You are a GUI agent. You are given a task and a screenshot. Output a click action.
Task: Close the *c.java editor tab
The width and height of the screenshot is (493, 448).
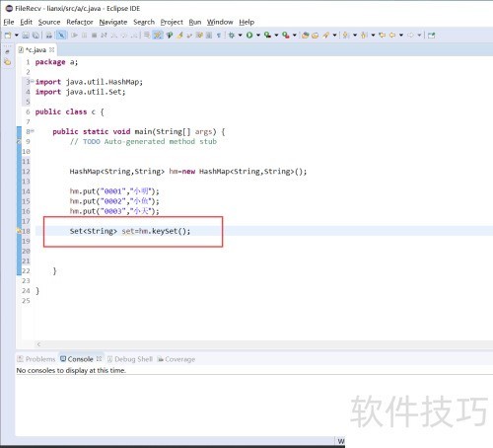52,49
